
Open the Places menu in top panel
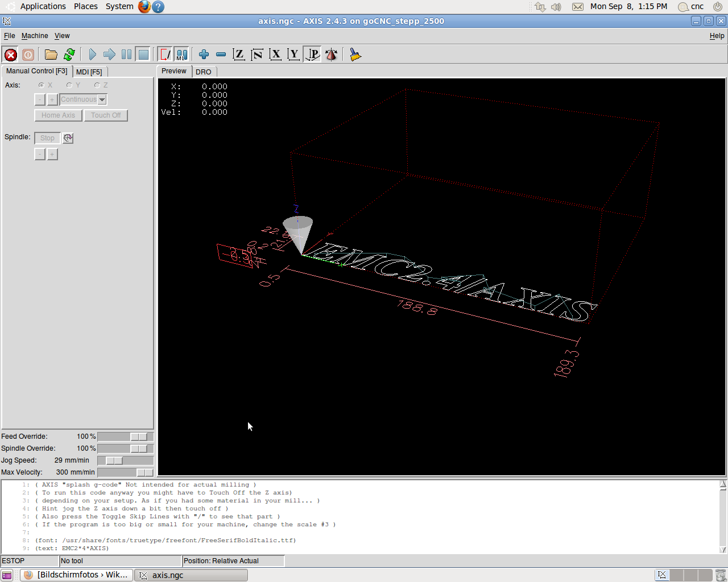[x=86, y=6]
